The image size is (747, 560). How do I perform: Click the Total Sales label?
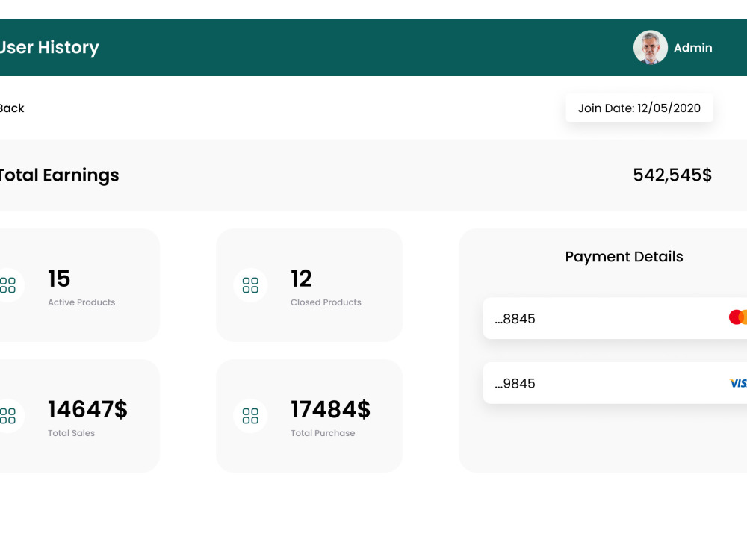[72, 433]
